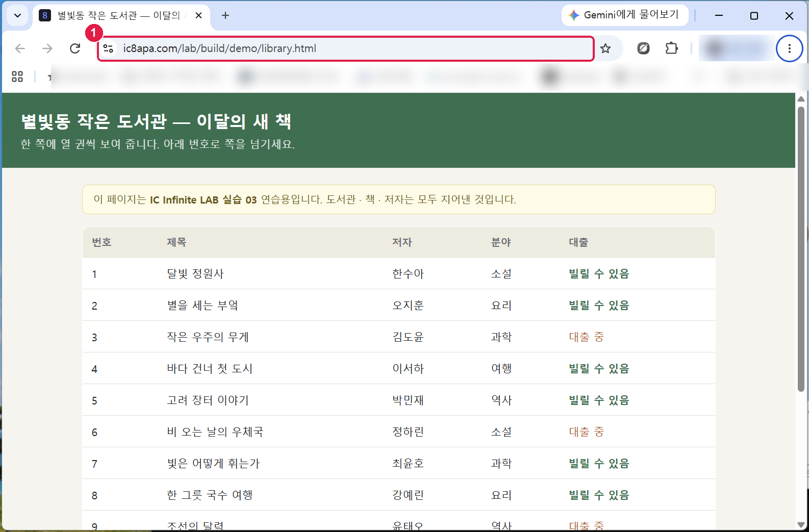Select the book title 별을 세는 부엌

point(203,306)
